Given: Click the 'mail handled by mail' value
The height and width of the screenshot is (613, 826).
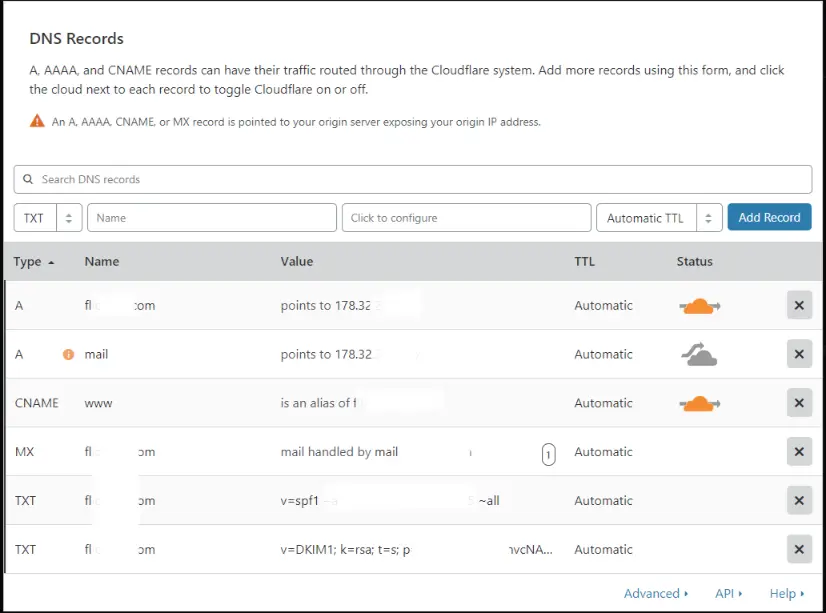Looking at the screenshot, I should coord(339,452).
